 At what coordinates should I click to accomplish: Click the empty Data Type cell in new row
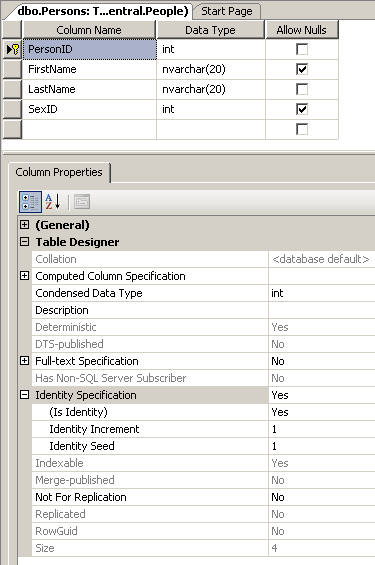(x=211, y=129)
